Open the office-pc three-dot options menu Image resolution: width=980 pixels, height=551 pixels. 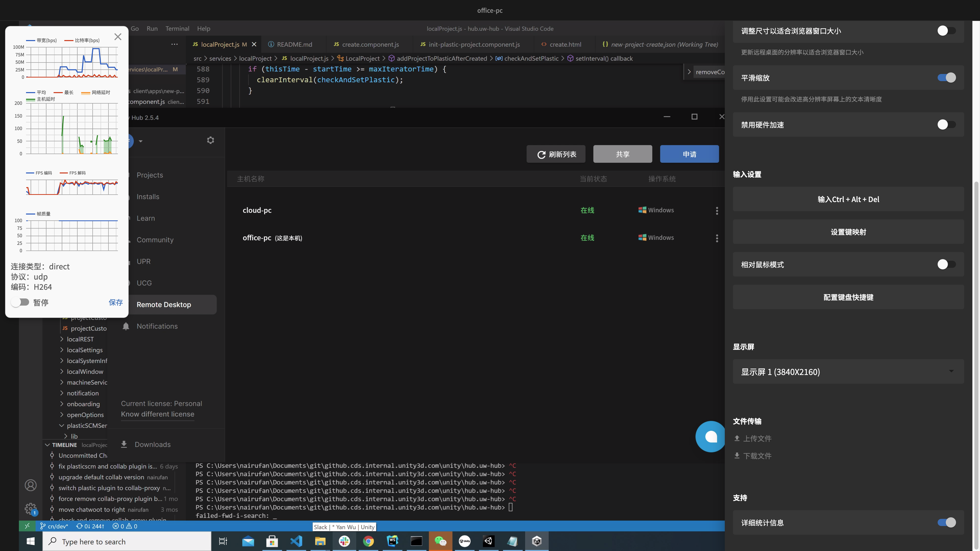coord(717,238)
